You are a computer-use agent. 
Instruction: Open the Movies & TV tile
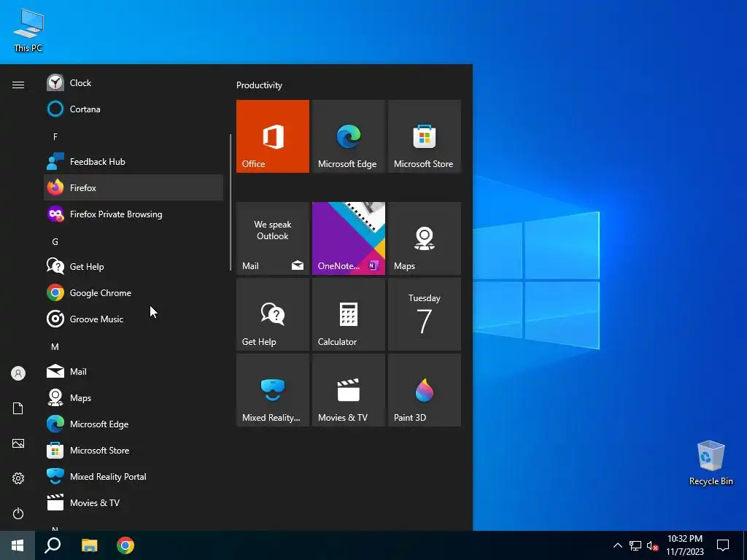point(348,390)
